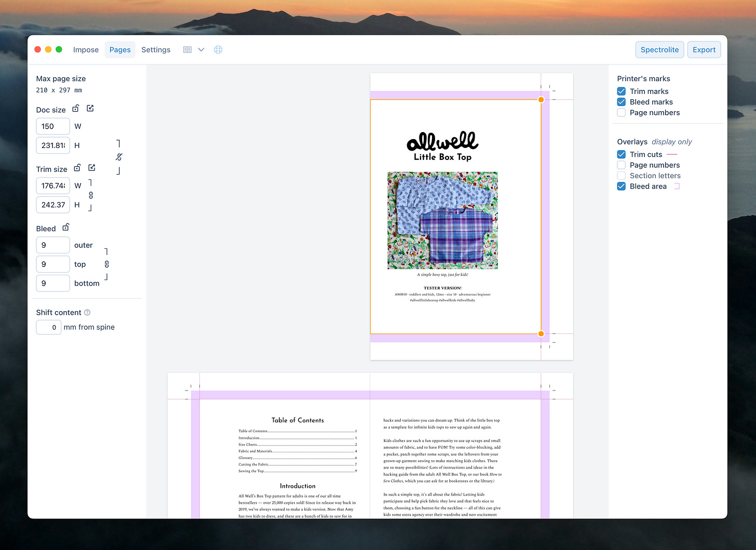Select the cover page preview image

(x=442, y=220)
